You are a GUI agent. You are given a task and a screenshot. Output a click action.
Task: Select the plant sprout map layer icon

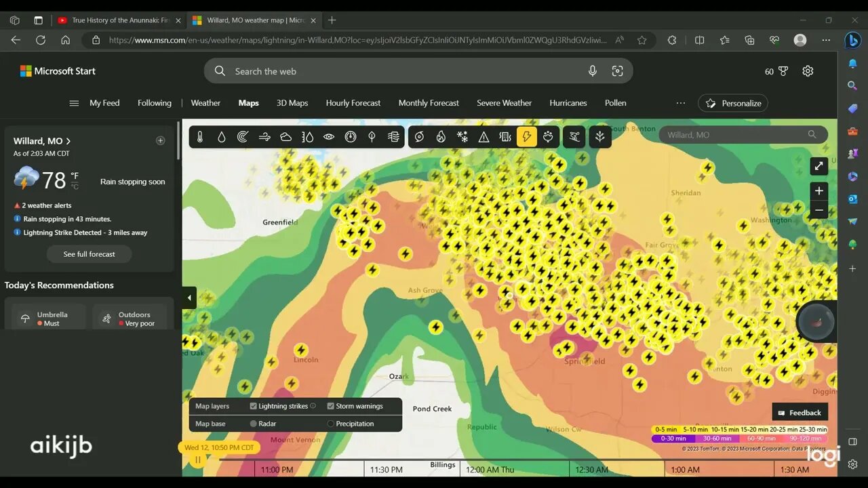point(599,137)
